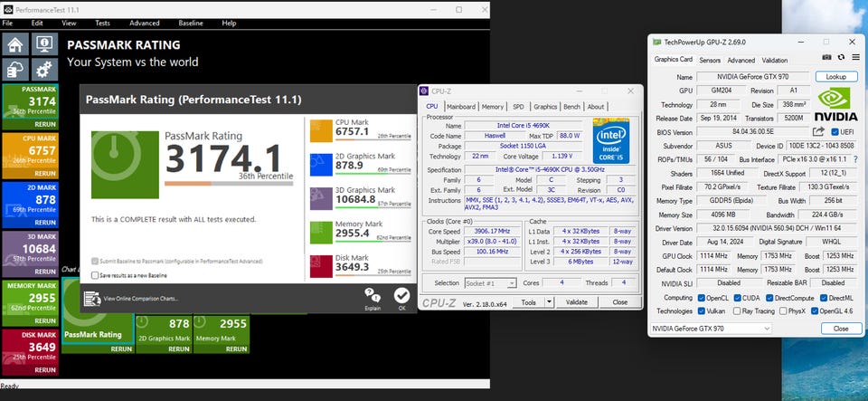This screenshot has width=868, height=401.
Task: Open the cloud baseline manager icon
Action: point(15,69)
